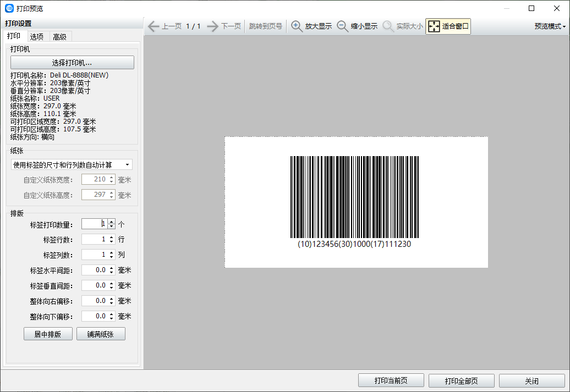Click the 选择打印机 button
The height and width of the screenshot is (392, 570).
pyautogui.click(x=72, y=63)
